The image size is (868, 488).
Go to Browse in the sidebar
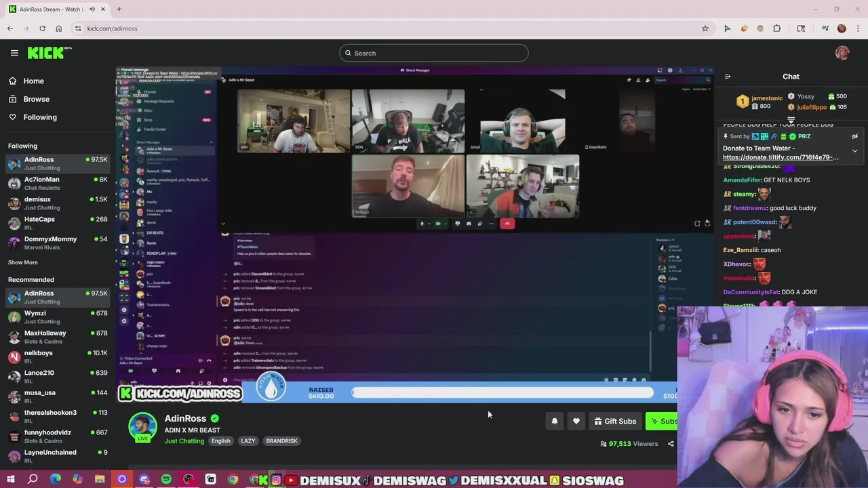(x=29, y=99)
